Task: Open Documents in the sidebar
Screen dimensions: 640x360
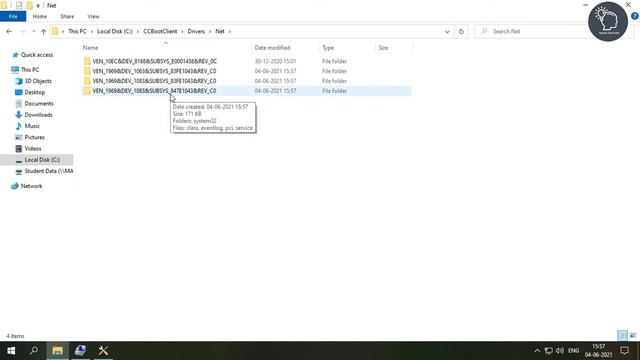Action: 39,104
